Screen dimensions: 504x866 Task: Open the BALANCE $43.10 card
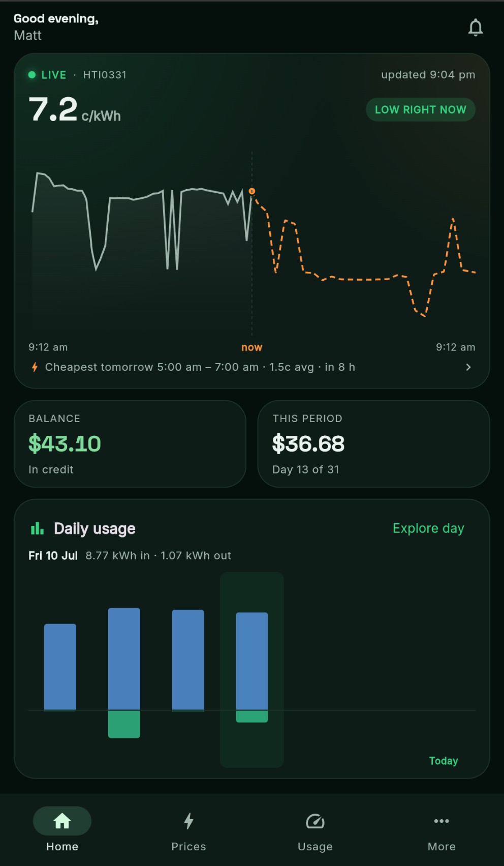click(130, 443)
